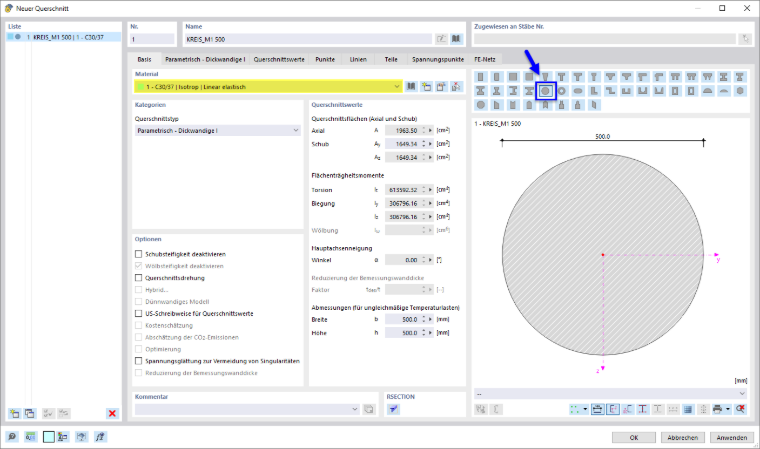Print the cross-section graphic

coord(717,409)
